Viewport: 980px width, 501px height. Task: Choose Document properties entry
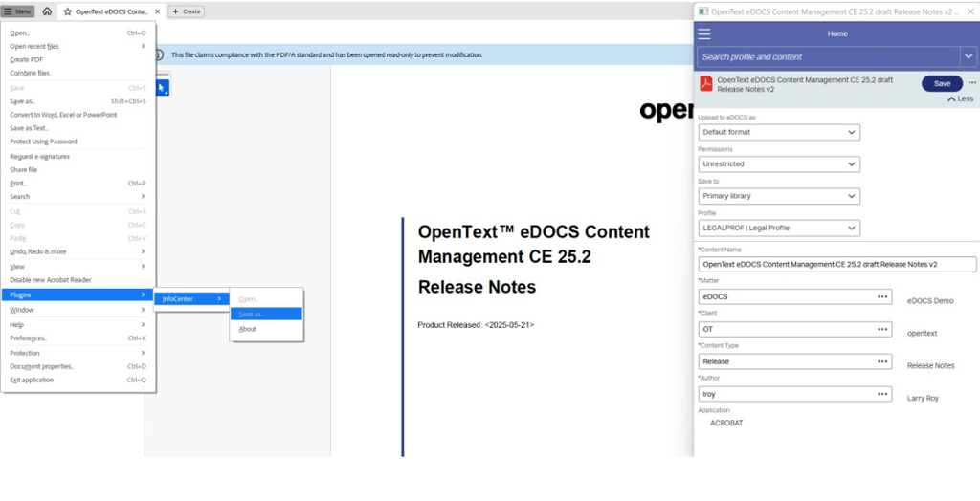point(78,367)
